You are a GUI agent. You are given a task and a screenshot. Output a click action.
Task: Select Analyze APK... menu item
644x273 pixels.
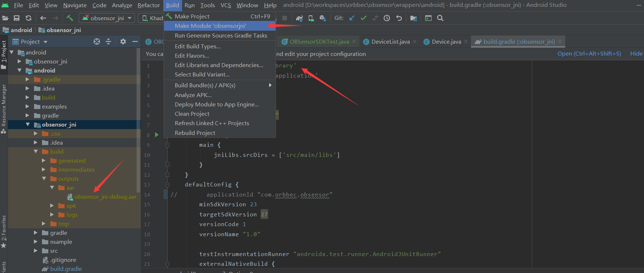[220, 95]
